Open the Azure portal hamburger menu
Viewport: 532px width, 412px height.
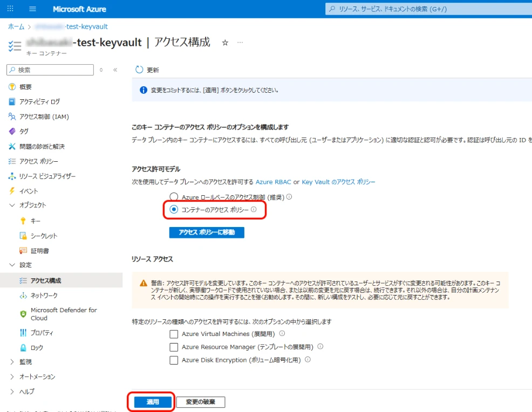click(32, 9)
